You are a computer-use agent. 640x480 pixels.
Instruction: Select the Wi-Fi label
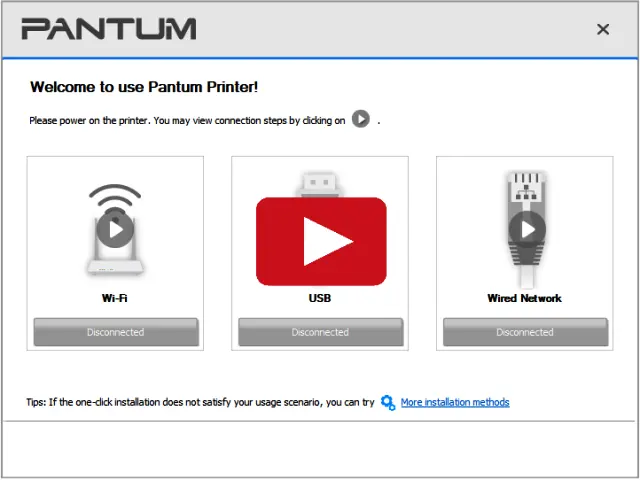click(115, 298)
